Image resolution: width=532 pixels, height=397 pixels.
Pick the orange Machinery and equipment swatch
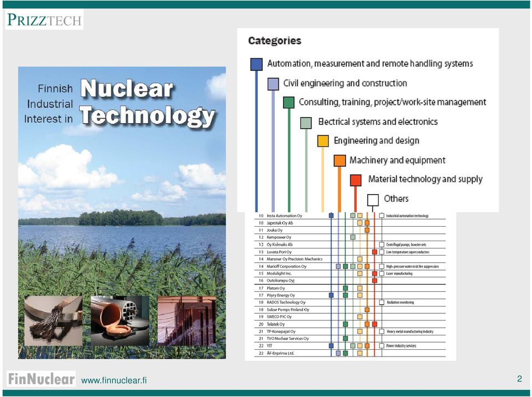(340, 161)
